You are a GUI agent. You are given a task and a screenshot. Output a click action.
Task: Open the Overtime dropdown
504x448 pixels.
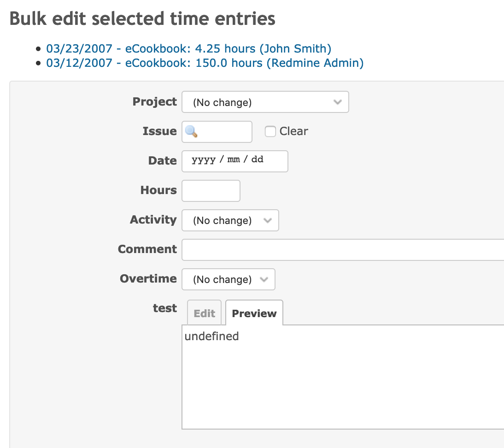click(x=228, y=279)
